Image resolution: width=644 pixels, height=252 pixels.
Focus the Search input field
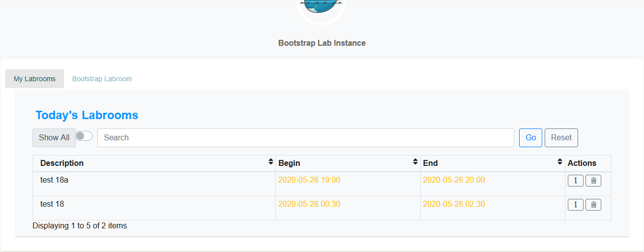tap(306, 138)
